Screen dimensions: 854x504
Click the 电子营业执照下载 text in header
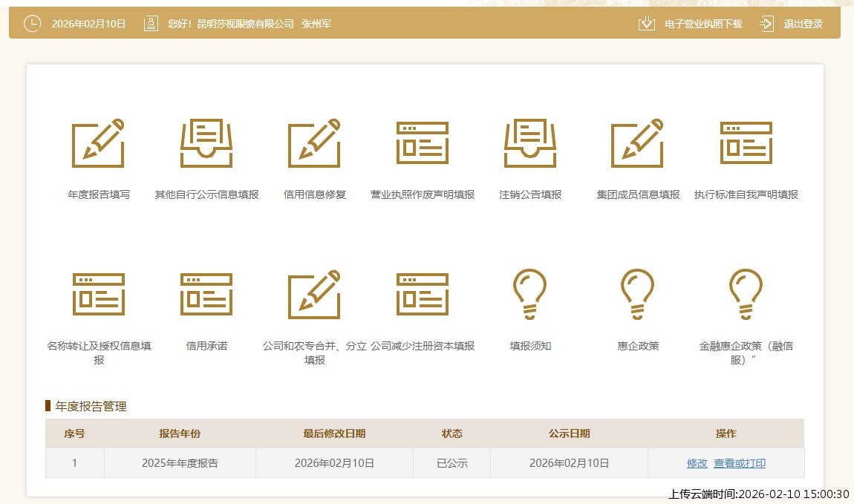pos(703,24)
